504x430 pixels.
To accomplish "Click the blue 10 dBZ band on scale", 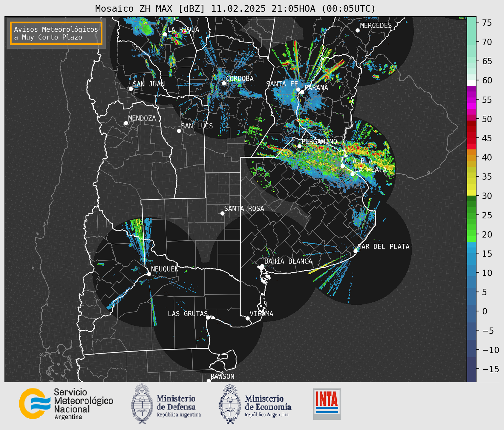I will (471, 273).
